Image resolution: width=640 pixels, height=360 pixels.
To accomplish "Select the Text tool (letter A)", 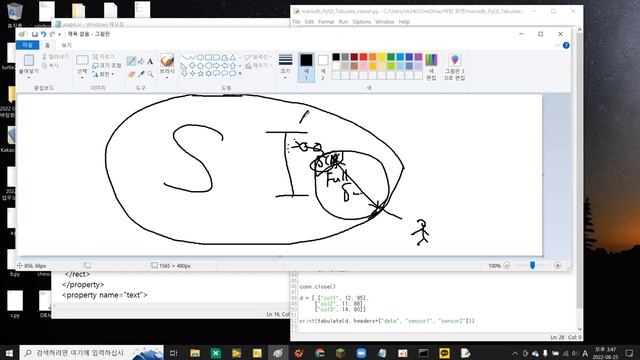I will 150,61.
